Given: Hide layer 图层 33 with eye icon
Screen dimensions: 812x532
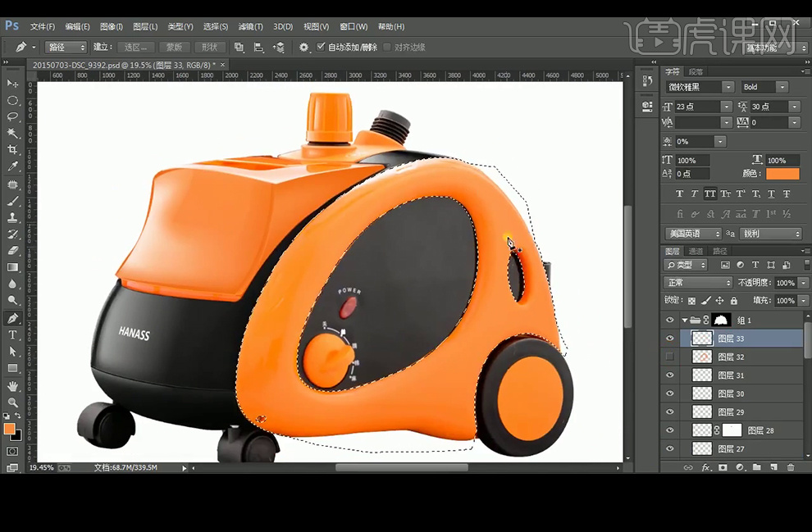Looking at the screenshot, I should (670, 339).
